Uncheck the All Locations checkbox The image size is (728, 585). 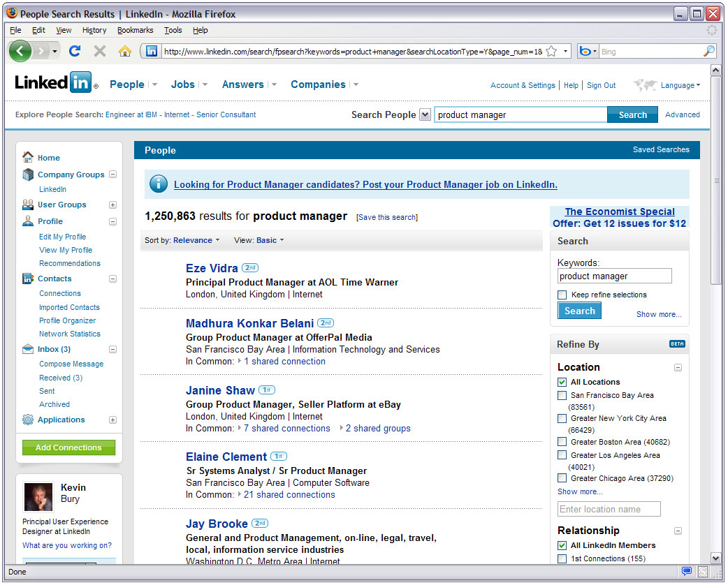(562, 382)
